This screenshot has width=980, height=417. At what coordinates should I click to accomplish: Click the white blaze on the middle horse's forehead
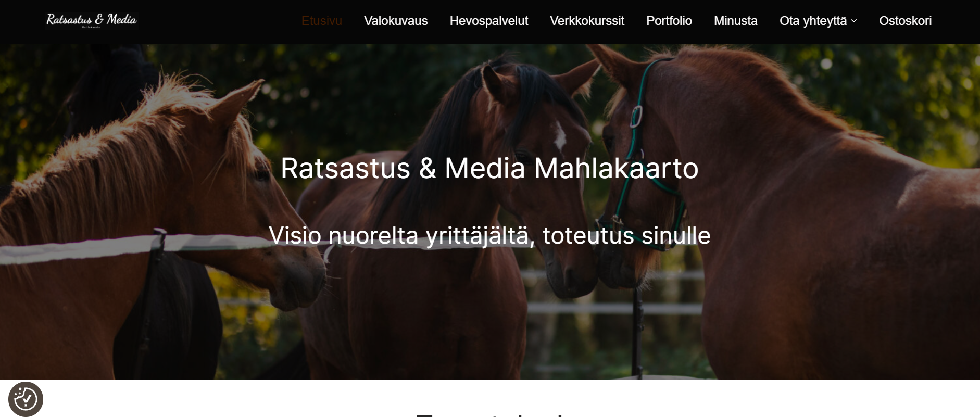pos(559,135)
